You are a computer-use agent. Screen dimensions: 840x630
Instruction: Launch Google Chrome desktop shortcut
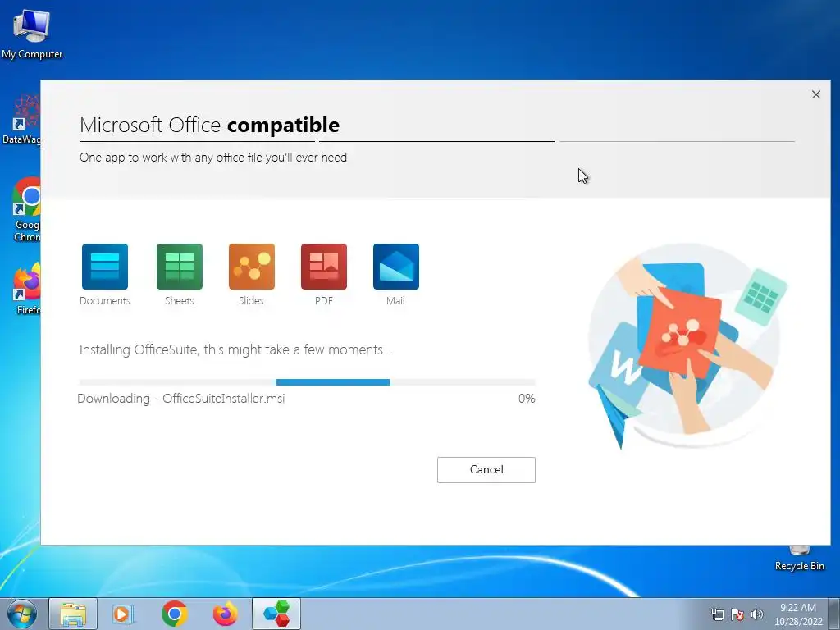click(x=25, y=209)
